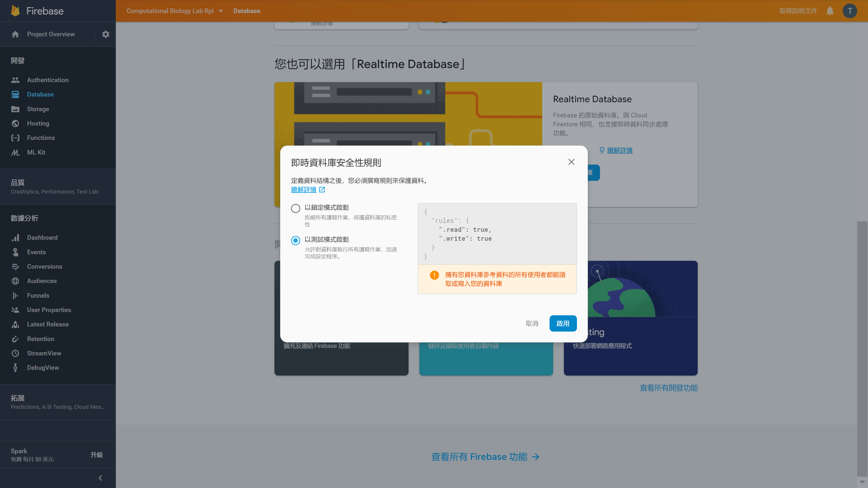Click the ML Kit icon

point(15,153)
